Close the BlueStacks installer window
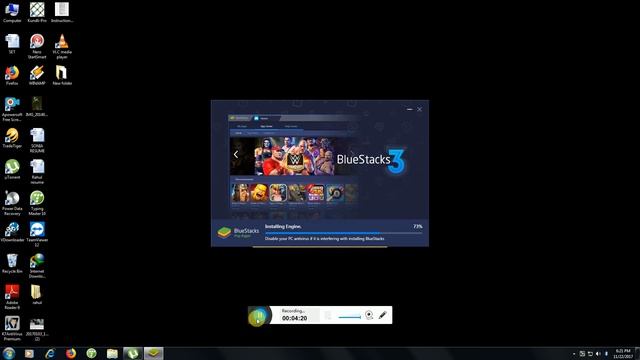Image resolution: width=640 pixels, height=360 pixels. click(420, 109)
